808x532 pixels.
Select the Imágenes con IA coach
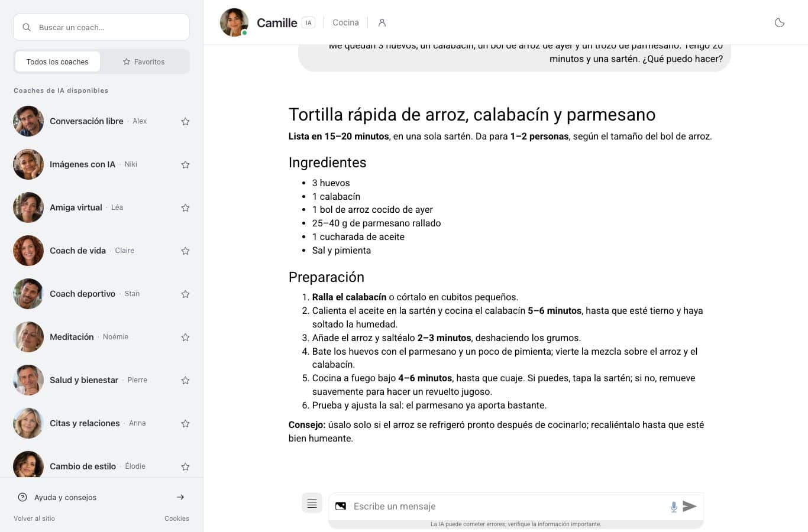(x=101, y=164)
